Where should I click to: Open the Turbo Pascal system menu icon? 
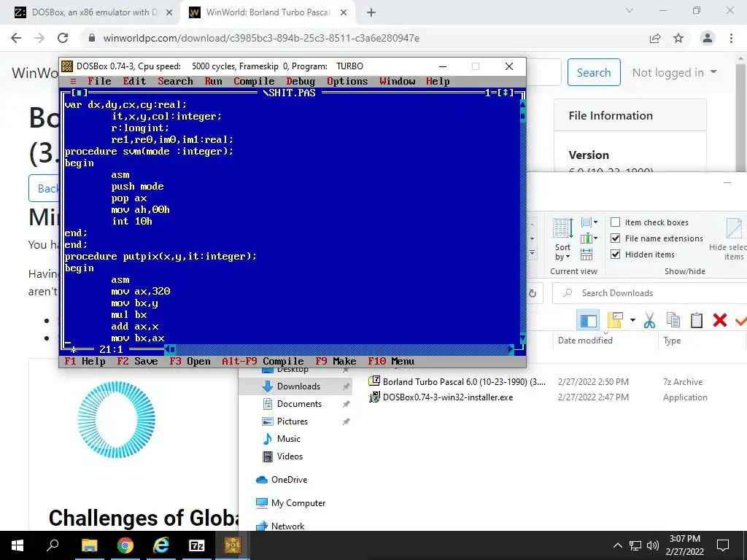coord(73,82)
